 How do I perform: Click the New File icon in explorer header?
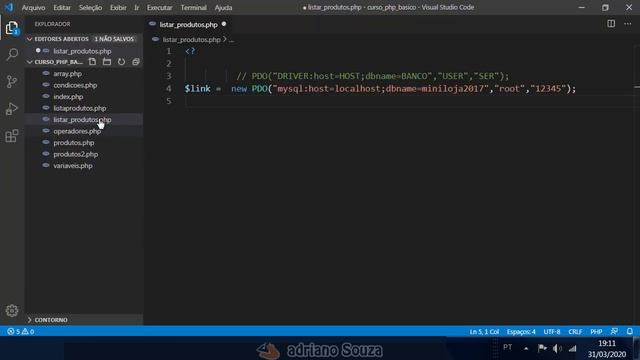point(92,62)
